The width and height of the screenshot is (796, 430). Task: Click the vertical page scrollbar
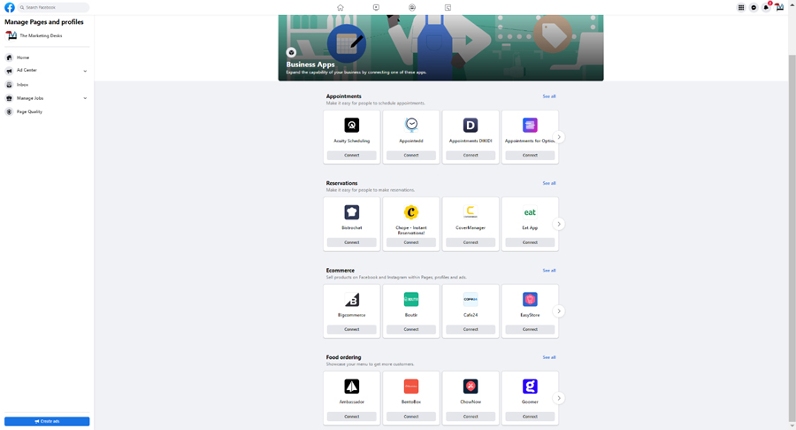pyautogui.click(x=792, y=236)
